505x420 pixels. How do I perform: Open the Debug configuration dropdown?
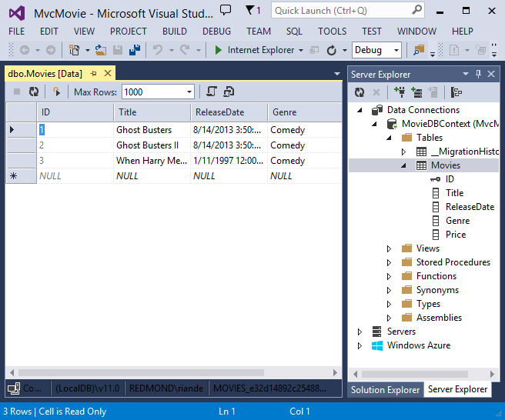click(x=396, y=50)
